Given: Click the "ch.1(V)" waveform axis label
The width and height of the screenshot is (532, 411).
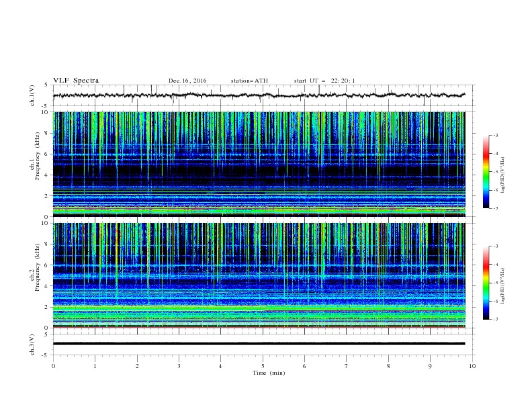Looking at the screenshot, I should coord(32,95).
